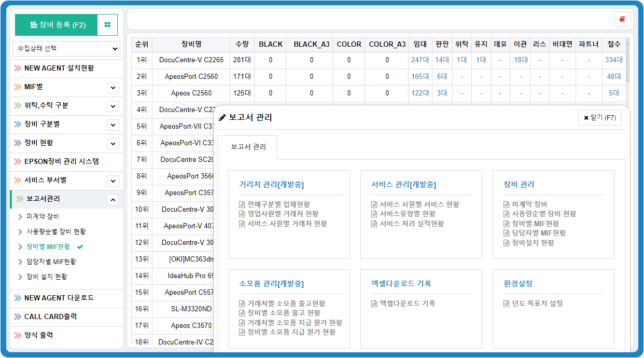Open 서비스 처리 실적현황 report link
Screen dimensions: 644x358
tap(412, 224)
